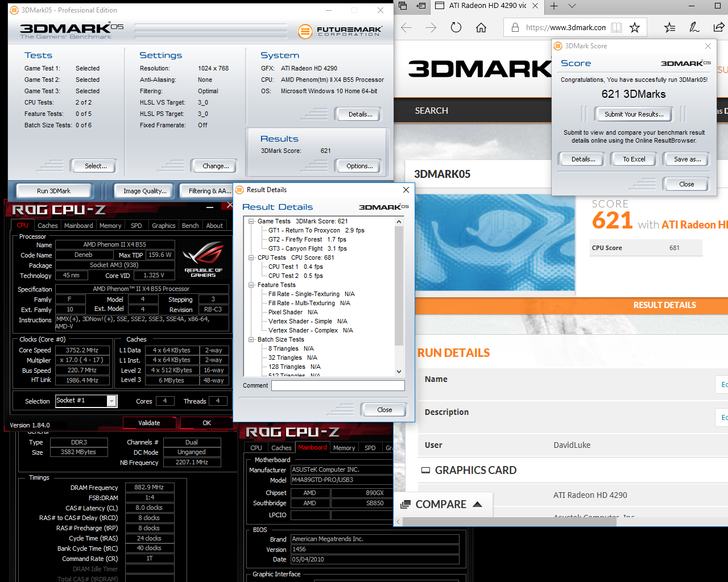Viewport: 728px width, 582px height.
Task: Open the Edge favorites hub icon
Action: 670,27
